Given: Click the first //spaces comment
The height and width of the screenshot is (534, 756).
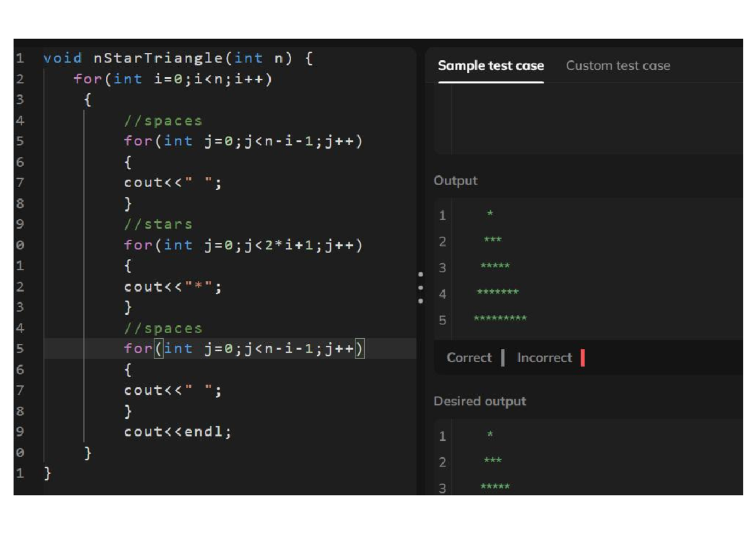Looking at the screenshot, I should (x=163, y=120).
